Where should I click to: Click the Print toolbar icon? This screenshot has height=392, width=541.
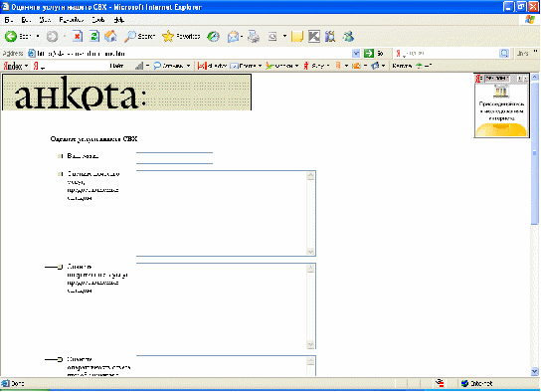254,37
